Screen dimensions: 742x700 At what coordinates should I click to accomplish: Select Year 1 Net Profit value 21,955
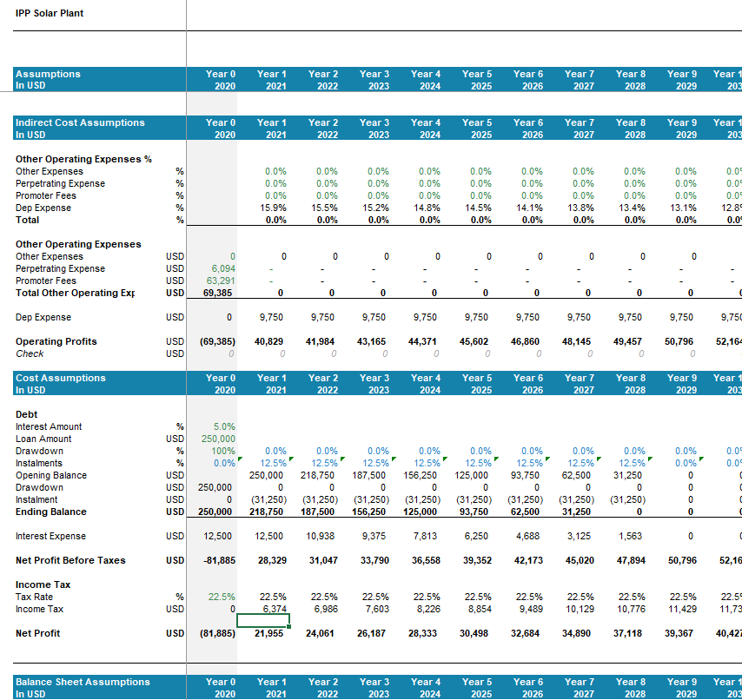[x=270, y=634]
